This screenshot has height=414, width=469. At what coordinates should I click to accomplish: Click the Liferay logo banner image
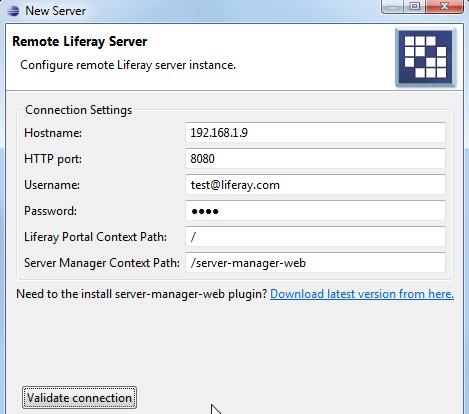pos(425,58)
